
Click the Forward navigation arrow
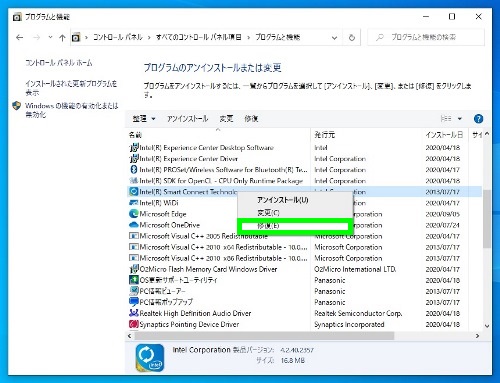pos(37,37)
